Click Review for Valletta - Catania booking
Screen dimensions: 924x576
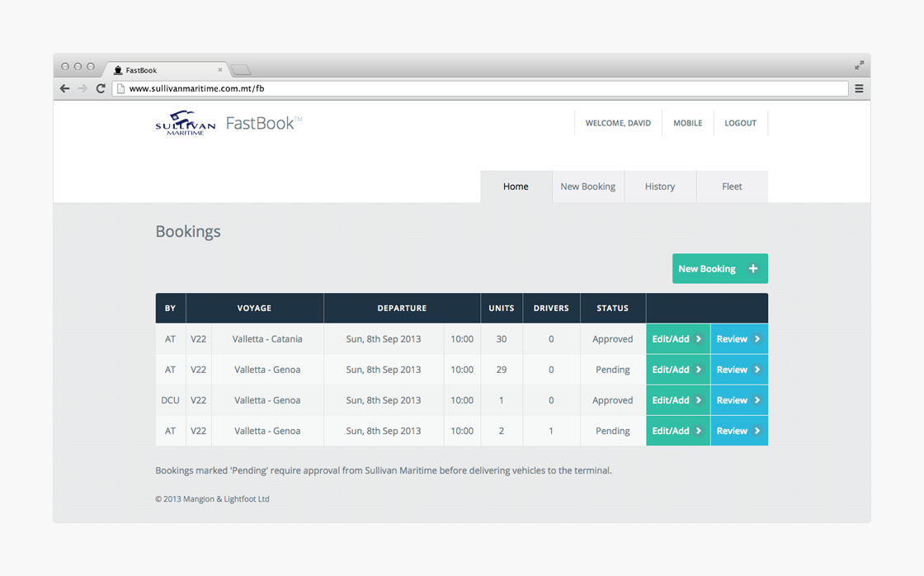click(739, 339)
